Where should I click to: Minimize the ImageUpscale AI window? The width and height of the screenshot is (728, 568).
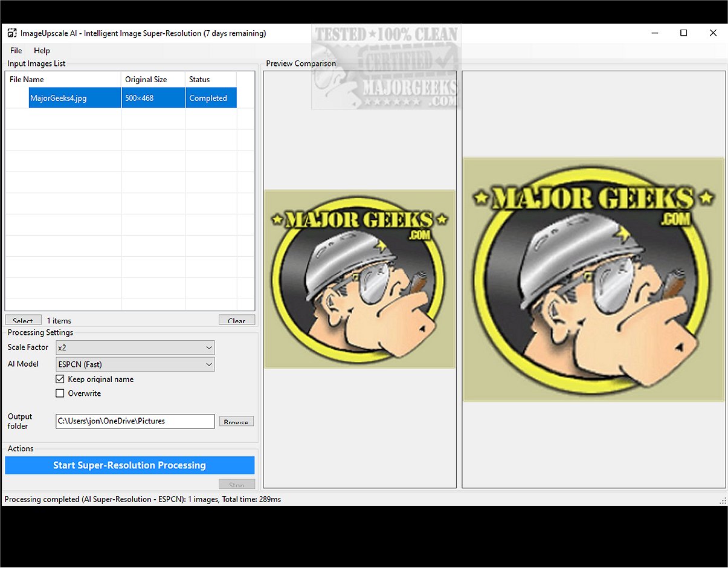654,33
